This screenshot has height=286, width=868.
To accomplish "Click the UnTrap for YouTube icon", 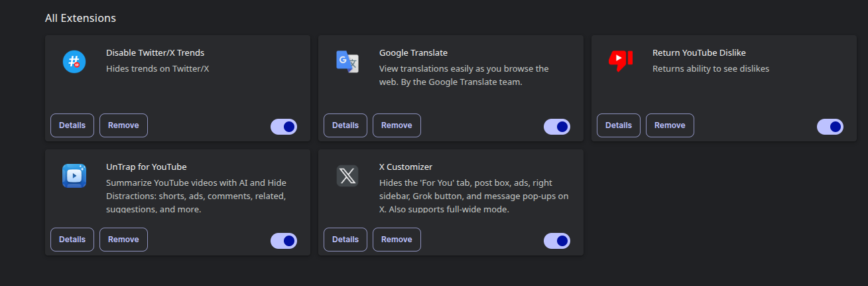I will [74, 176].
